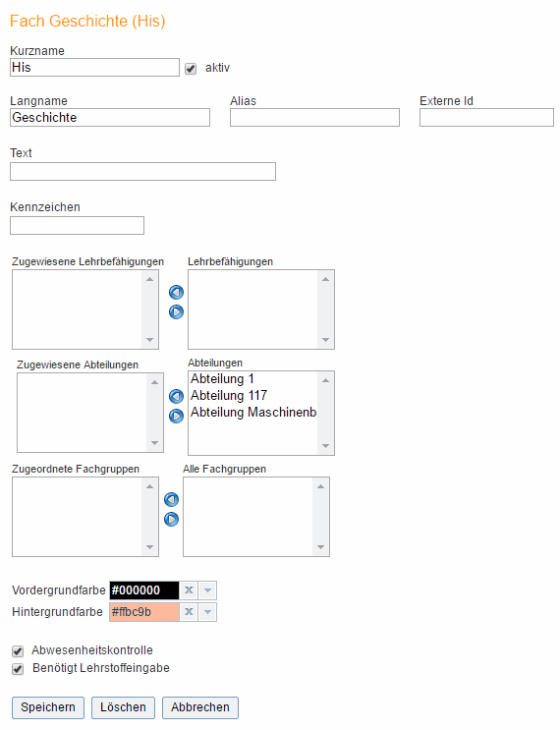560x730 pixels.
Task: Click into the Alias input field
Action: [314, 117]
